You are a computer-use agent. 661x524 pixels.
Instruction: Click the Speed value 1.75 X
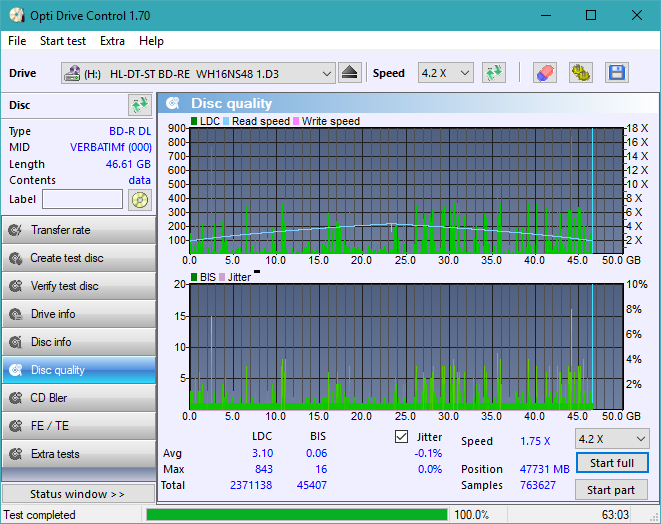point(535,441)
